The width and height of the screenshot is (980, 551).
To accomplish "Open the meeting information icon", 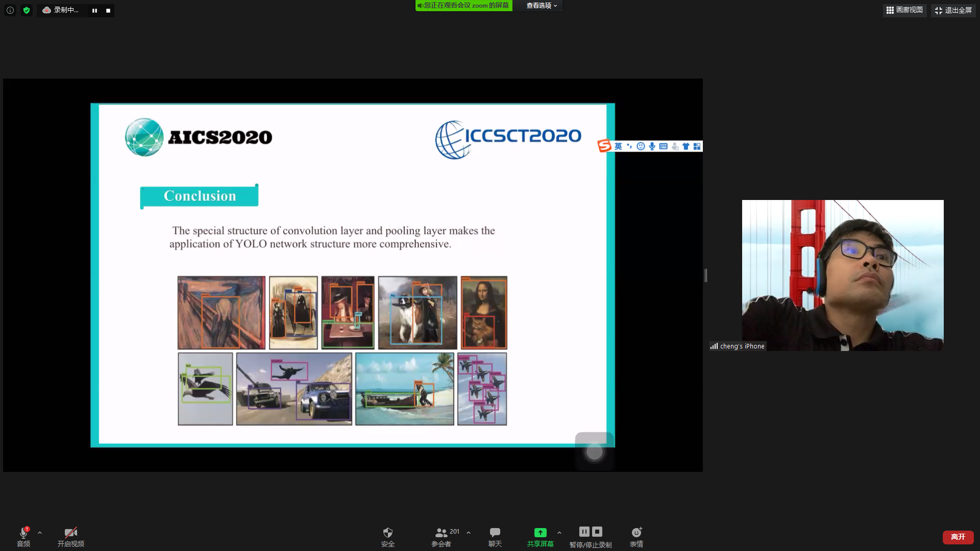I will point(10,10).
